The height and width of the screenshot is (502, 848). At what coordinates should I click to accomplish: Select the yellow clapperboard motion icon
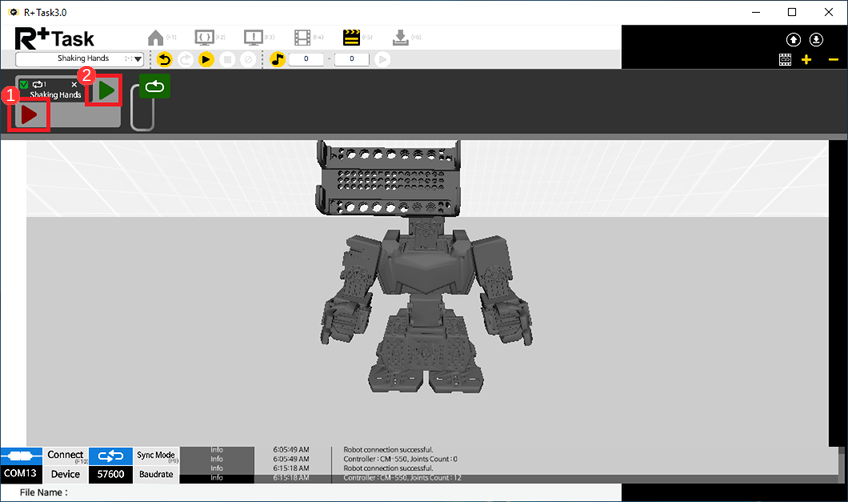351,37
